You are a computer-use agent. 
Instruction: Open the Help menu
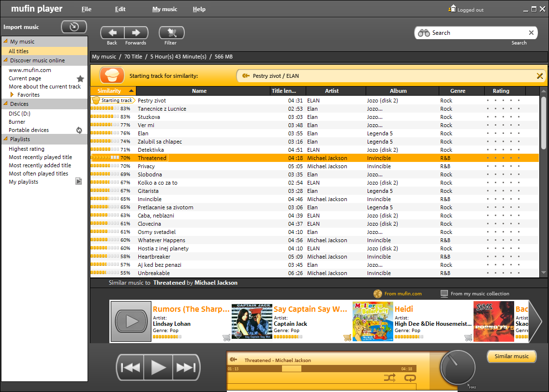(199, 9)
